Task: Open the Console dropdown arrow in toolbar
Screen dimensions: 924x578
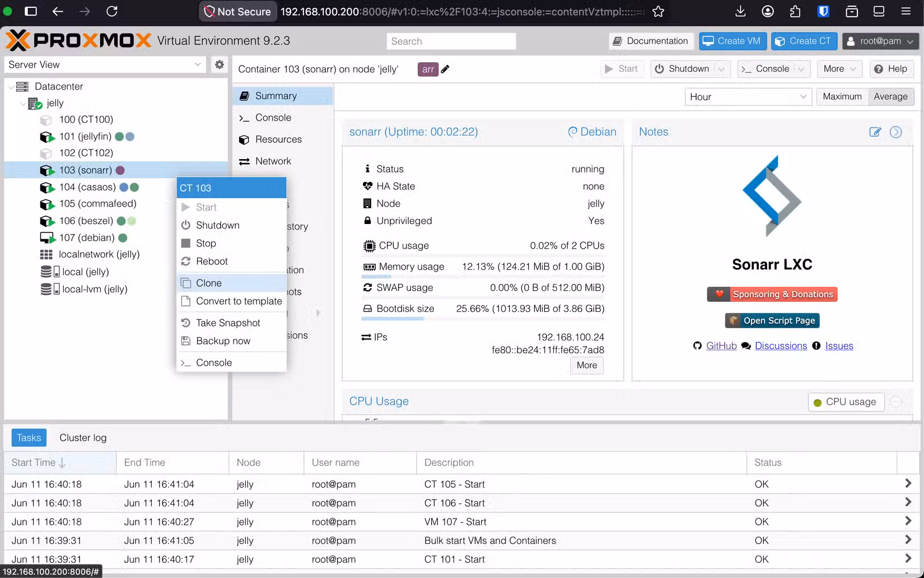Action: pos(801,69)
